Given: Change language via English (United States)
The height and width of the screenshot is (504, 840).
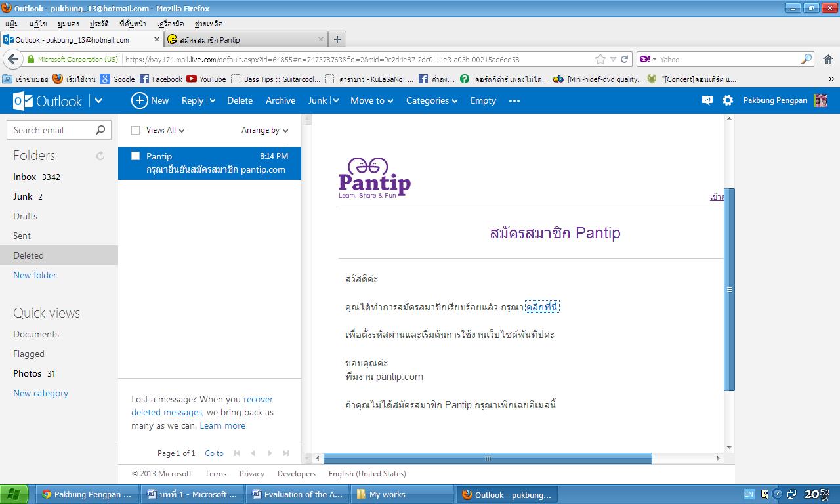Looking at the screenshot, I should (367, 473).
